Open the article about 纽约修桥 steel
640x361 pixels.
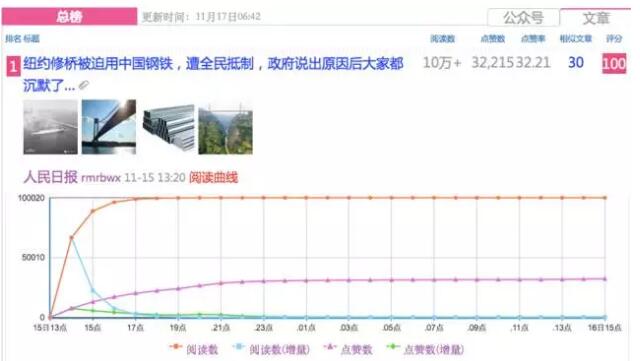213,74
